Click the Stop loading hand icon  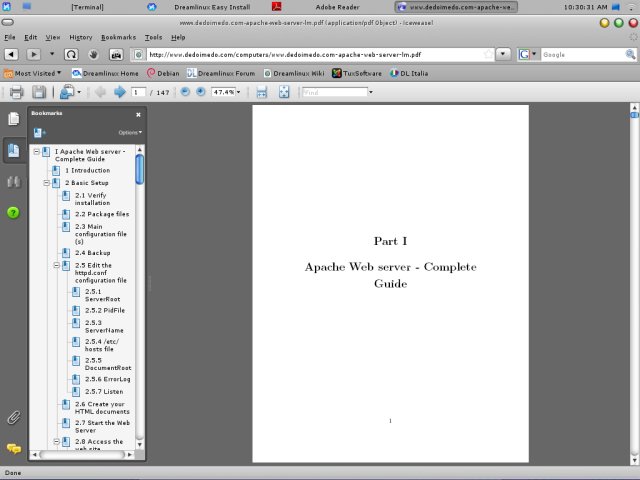tap(93, 54)
